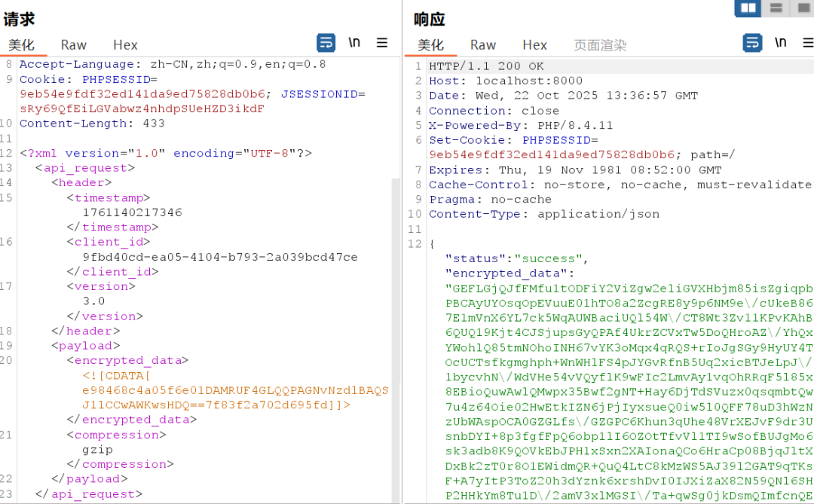Click the version value 3.0
The image size is (814, 504).
(x=94, y=301)
